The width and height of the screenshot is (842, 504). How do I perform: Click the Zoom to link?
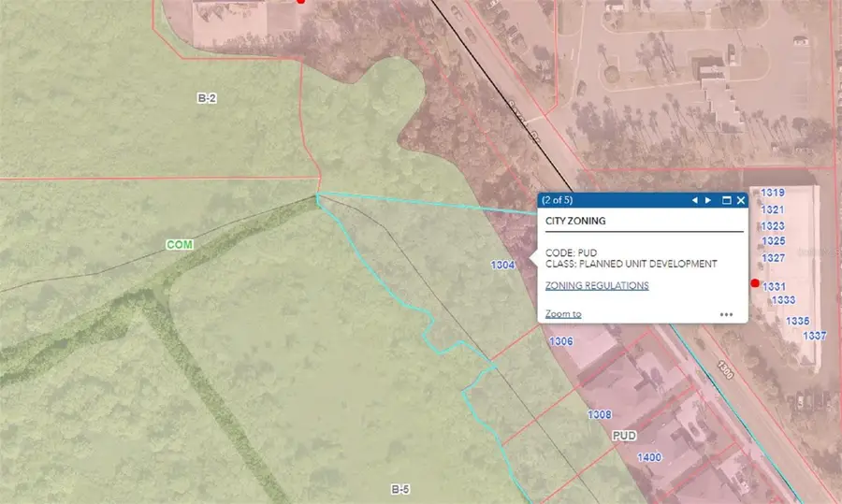coord(563,314)
